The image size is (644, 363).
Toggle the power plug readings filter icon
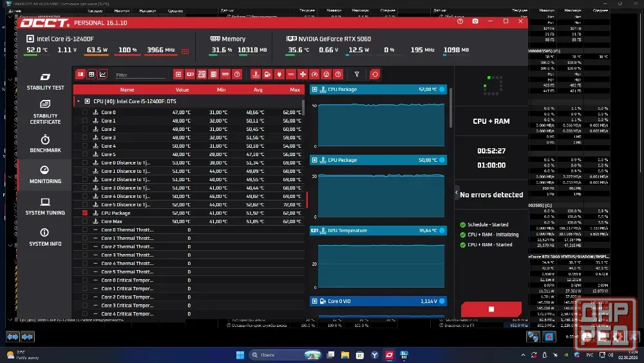click(x=279, y=74)
